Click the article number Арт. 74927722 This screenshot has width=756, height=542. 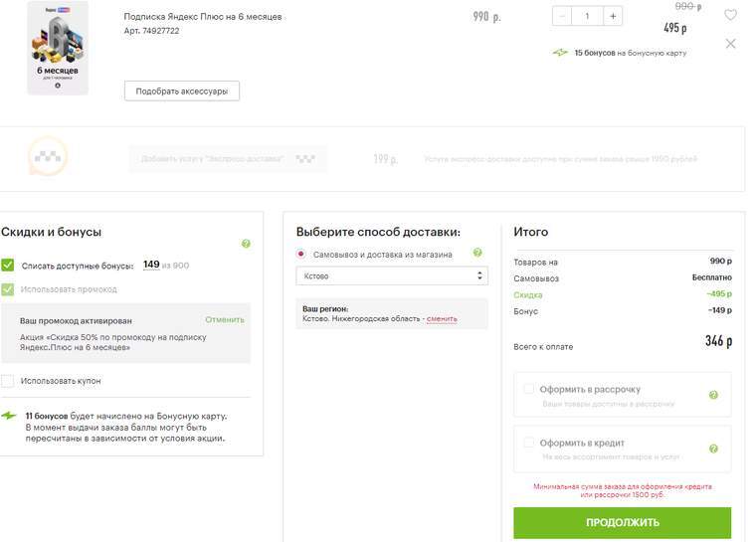tap(152, 31)
